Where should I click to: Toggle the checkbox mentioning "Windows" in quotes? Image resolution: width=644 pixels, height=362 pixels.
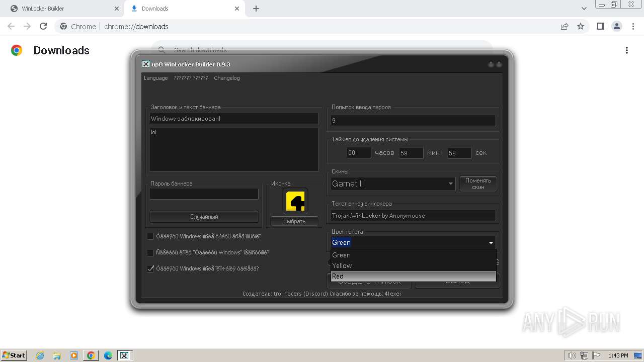(x=150, y=252)
